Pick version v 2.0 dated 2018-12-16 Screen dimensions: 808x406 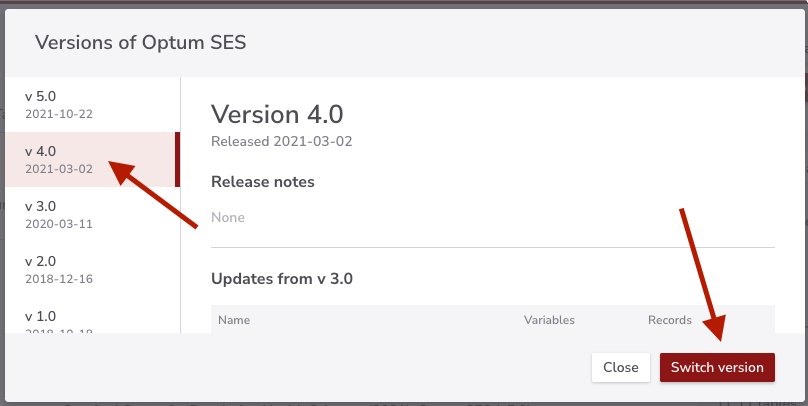coord(93,269)
